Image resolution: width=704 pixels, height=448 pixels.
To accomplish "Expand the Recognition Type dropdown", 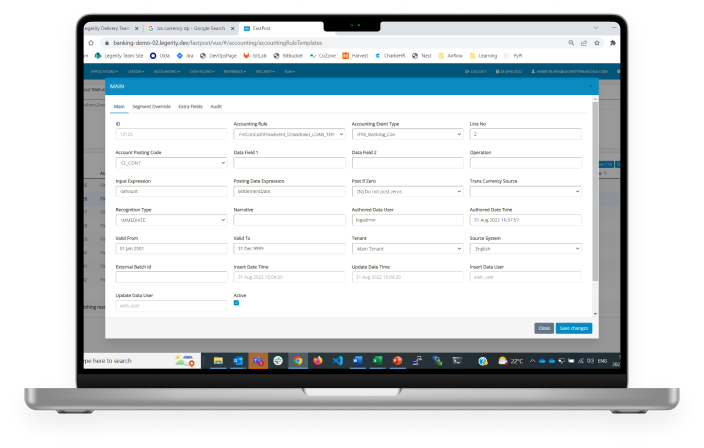I will click(170, 219).
